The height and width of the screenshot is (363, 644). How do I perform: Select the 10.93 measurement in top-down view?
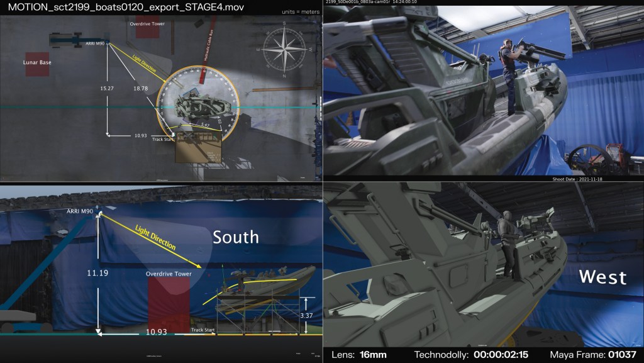pyautogui.click(x=140, y=135)
